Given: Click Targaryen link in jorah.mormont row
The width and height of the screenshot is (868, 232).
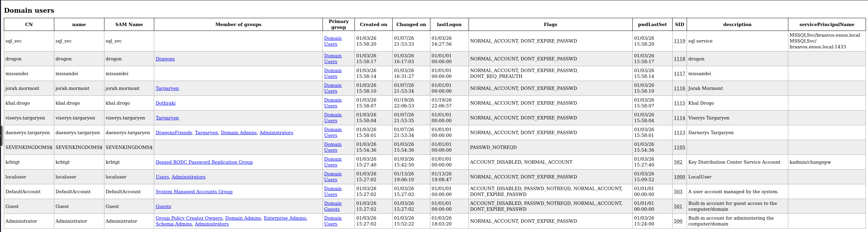Looking at the screenshot, I should [x=167, y=88].
